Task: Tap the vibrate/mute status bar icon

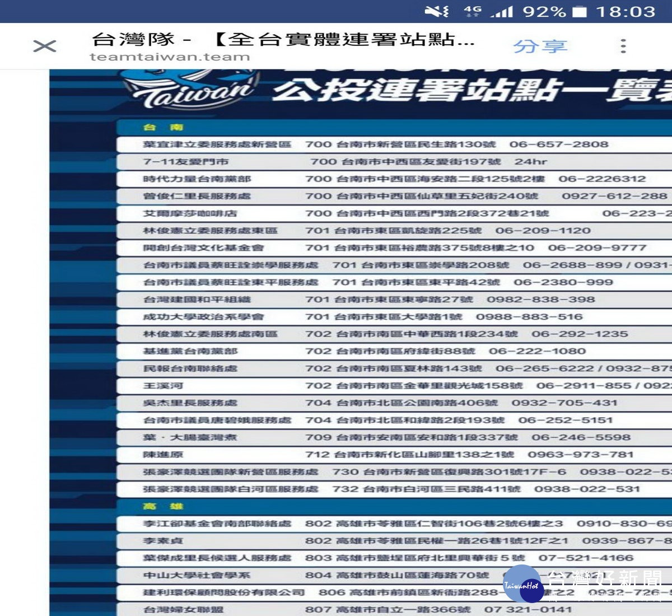Action: coord(436,11)
